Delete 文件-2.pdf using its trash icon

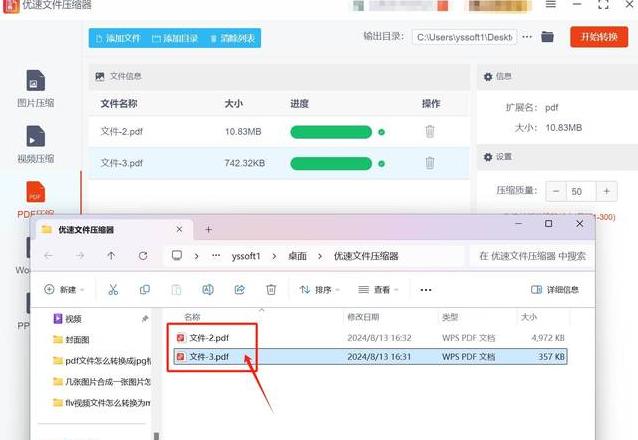(x=430, y=131)
